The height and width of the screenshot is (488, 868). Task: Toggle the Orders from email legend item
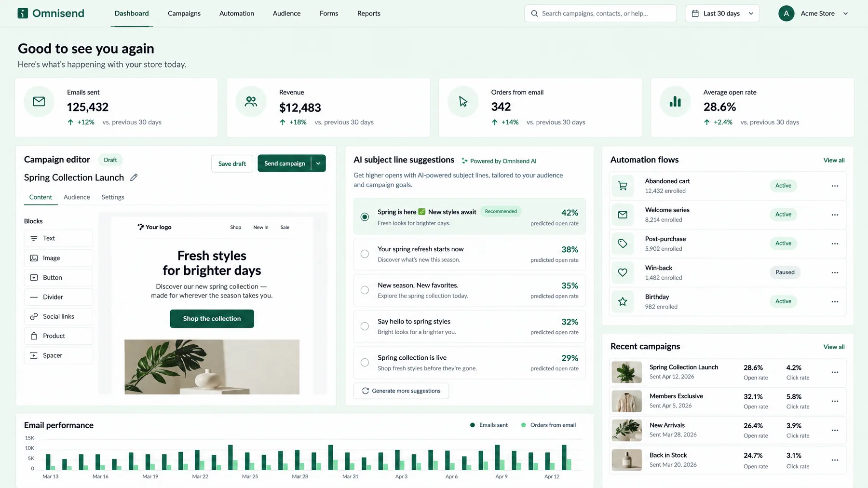point(548,425)
